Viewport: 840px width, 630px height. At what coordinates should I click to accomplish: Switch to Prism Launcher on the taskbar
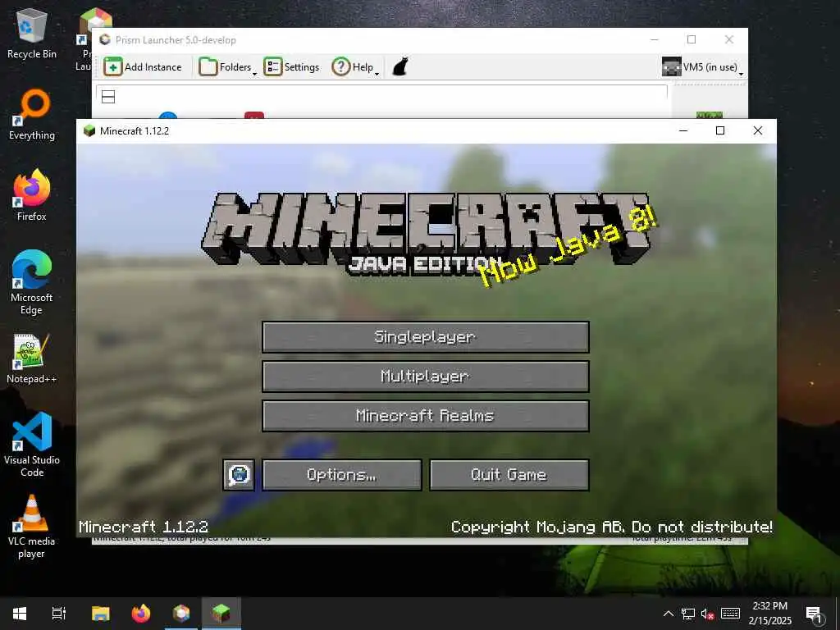[181, 614]
